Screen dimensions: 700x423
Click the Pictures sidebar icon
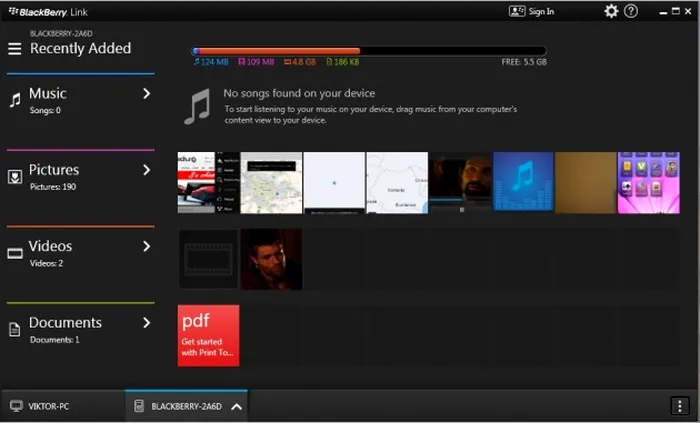15,177
